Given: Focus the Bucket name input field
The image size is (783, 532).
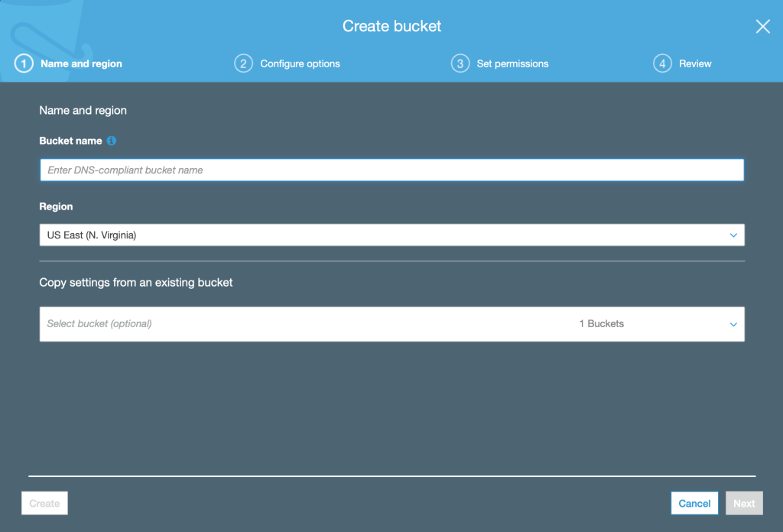Looking at the screenshot, I should (x=391, y=170).
